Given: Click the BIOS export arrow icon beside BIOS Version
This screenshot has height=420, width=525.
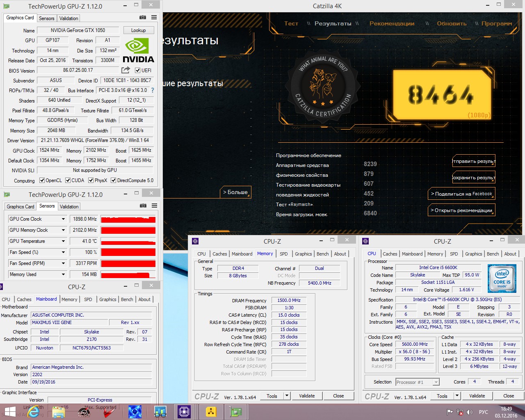Looking at the screenshot, I should 126,70.
